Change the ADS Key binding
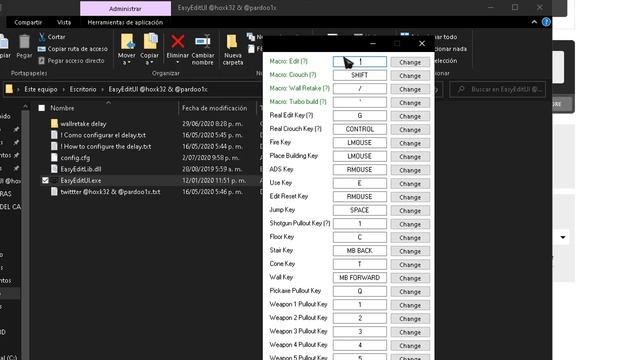 (x=410, y=170)
